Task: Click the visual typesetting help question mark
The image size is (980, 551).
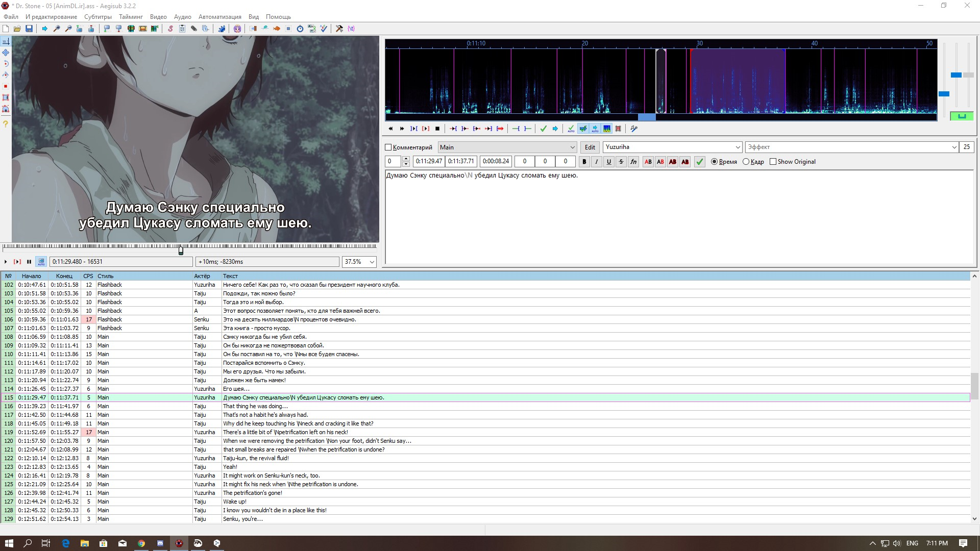Action: point(6,123)
